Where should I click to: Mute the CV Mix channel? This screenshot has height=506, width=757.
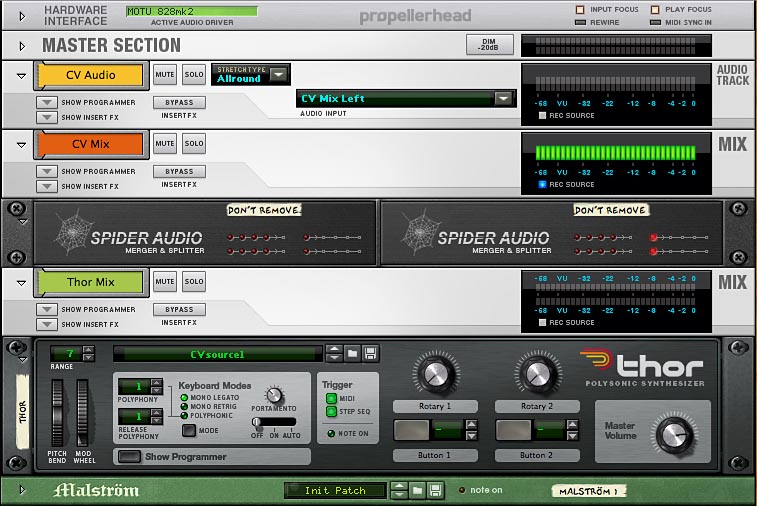click(x=165, y=143)
